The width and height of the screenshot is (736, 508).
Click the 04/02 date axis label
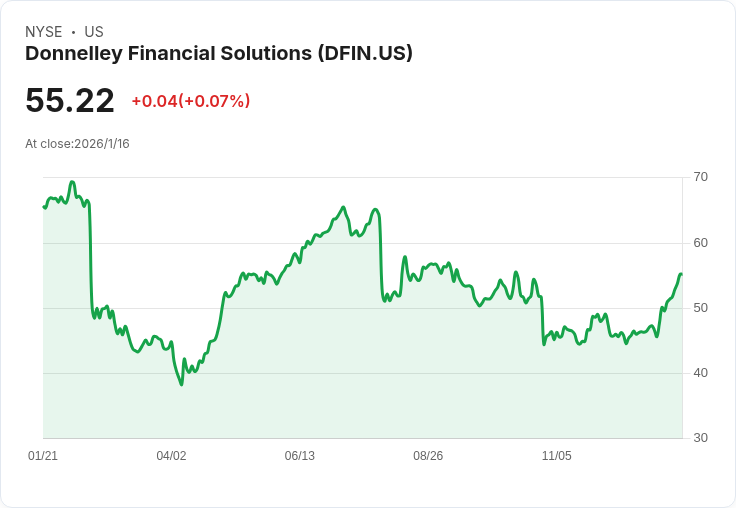click(171, 455)
